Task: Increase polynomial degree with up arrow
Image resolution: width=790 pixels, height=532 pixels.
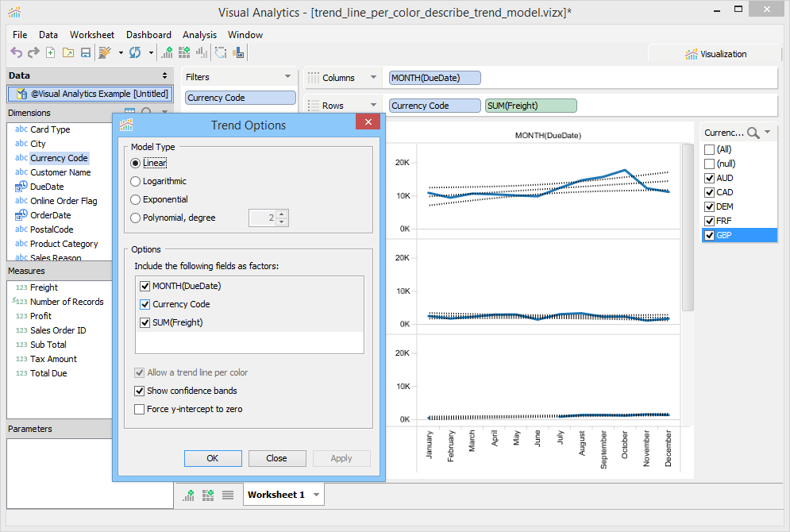Action: [282, 214]
